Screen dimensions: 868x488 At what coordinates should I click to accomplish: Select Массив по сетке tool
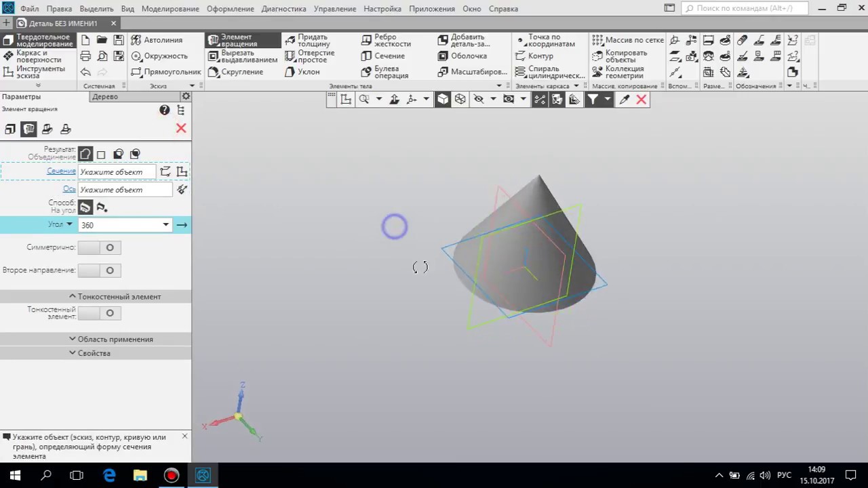pos(629,40)
